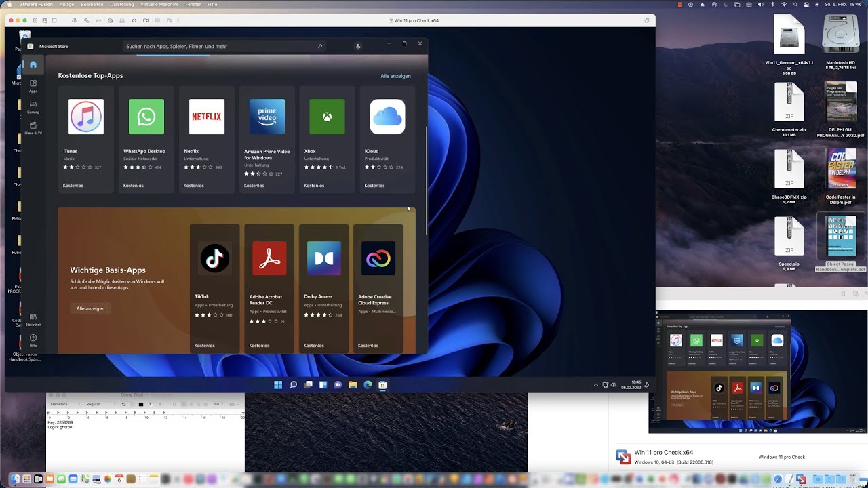Select Object Pascal Handbook PDF on desktop

[x=841, y=243]
